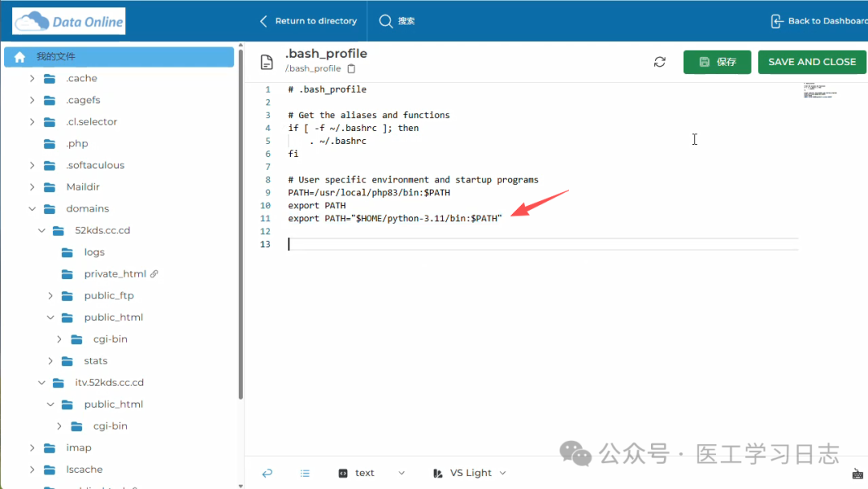Select the logs folder in tree

[94, 253]
